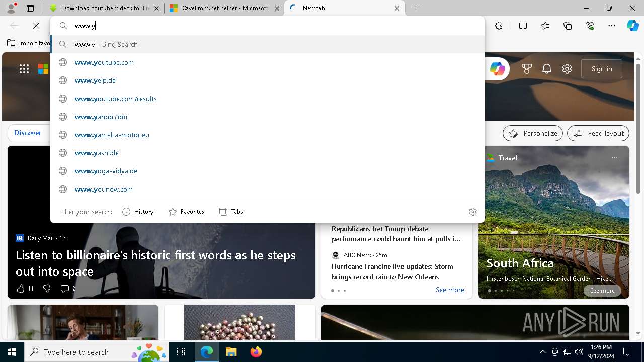Screen dimensions: 644x362
Task: Show hidden system tray icons
Action: [x=542, y=352]
